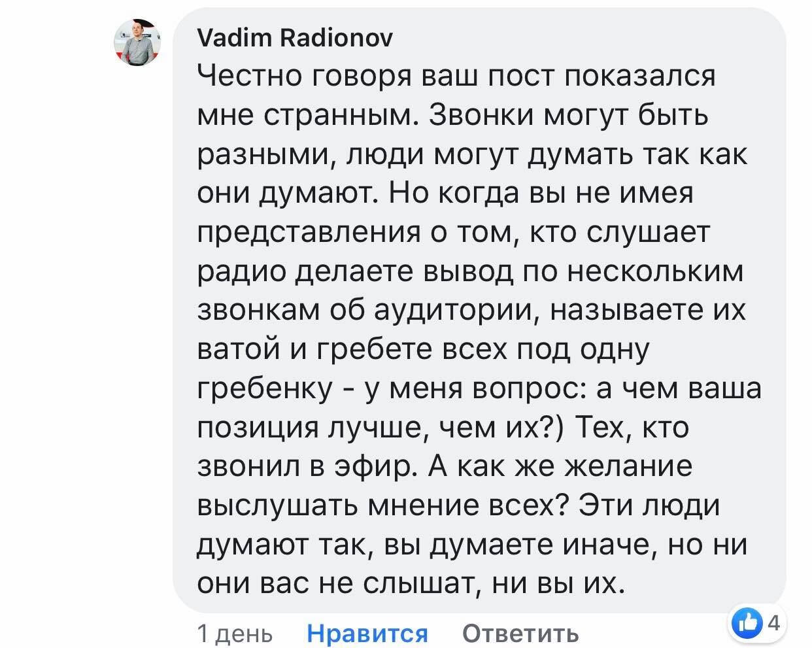Click the line 'звонил в эфир. А как же'
The image size is (812, 648).
445,467
